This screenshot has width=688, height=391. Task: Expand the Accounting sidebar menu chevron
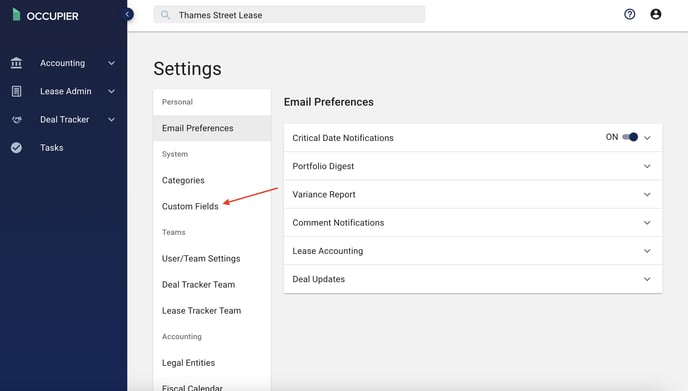pos(111,63)
